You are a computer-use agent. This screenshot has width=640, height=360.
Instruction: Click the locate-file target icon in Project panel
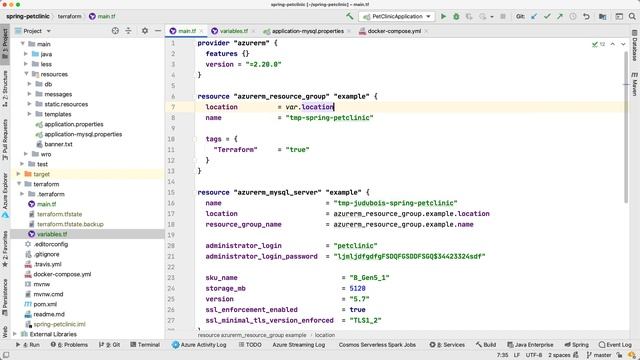[115, 31]
